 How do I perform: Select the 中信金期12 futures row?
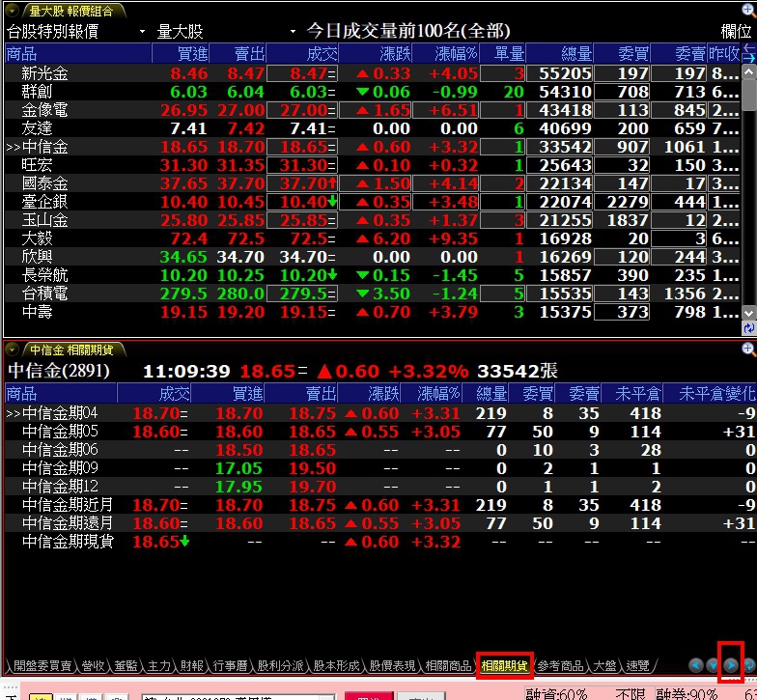[380, 487]
